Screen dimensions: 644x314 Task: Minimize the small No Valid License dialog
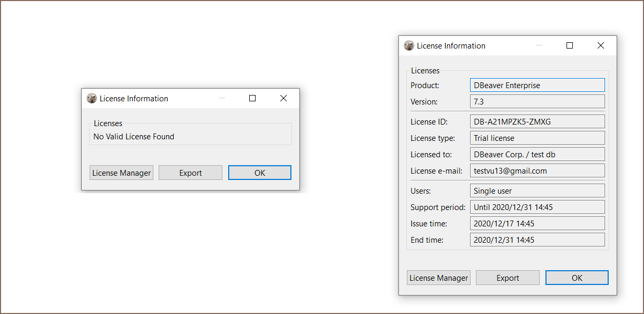tap(222, 98)
